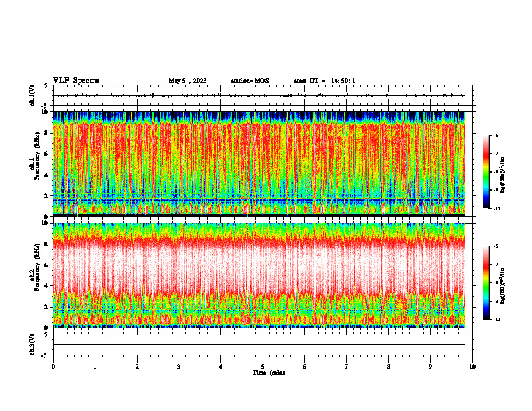This screenshot has width=532, height=411.
Task: Click the "4" kHz tick on ch.1 frequency axis
Action: click(x=47, y=175)
